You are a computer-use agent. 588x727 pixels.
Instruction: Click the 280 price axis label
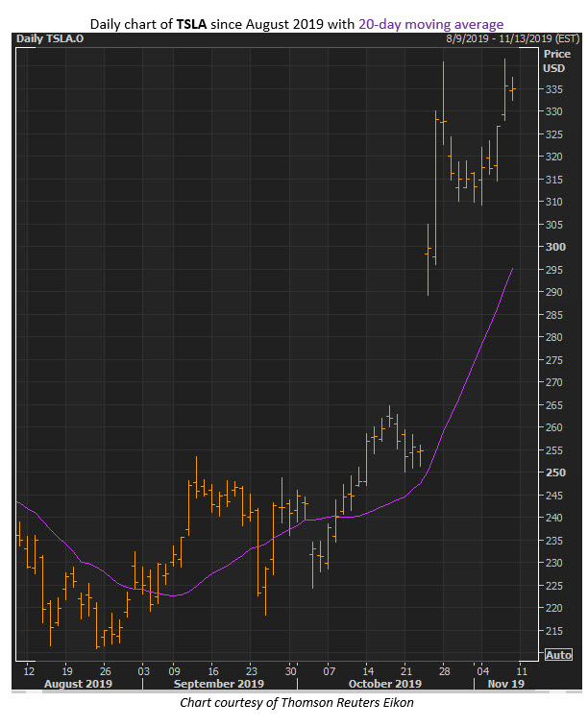click(x=553, y=337)
